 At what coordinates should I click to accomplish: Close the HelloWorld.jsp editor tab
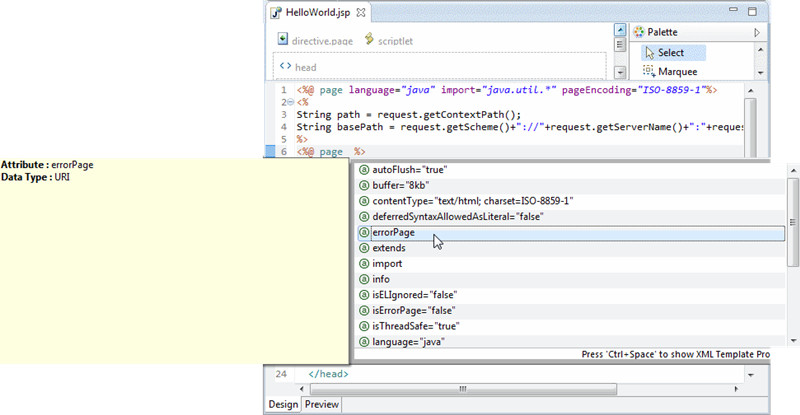coord(362,13)
